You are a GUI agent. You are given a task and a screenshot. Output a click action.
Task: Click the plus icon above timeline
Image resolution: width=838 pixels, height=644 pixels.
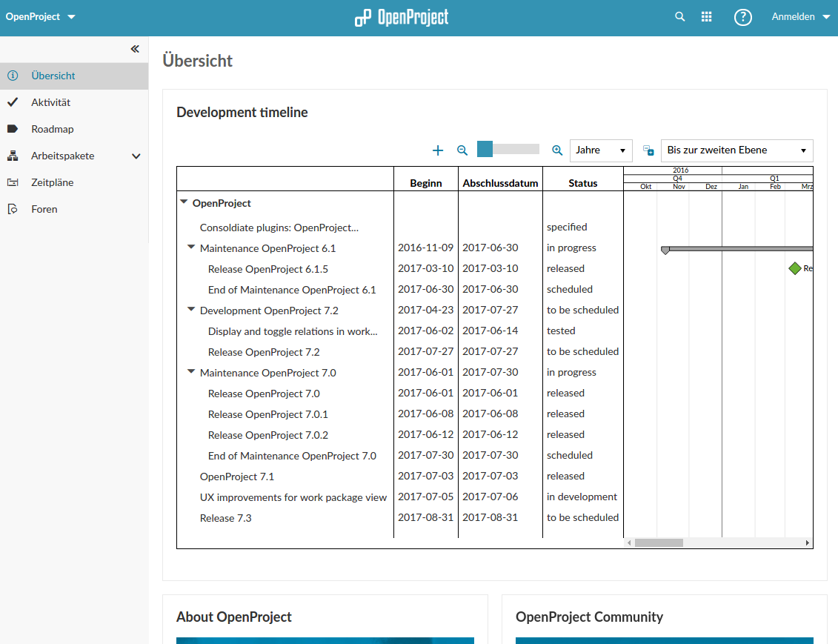tap(438, 150)
